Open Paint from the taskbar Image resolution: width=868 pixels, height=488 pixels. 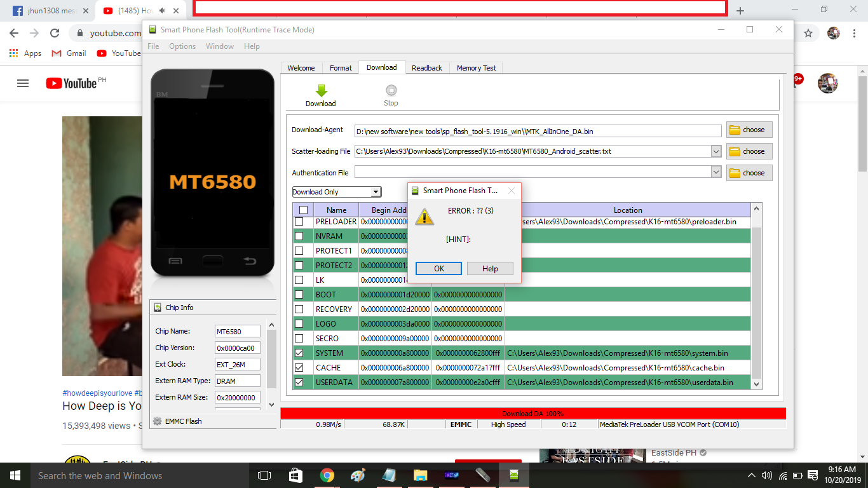pos(358,475)
